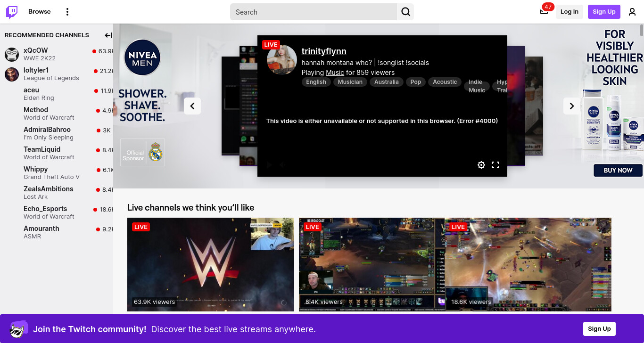Open loltyler1 channel in sidebar
The height and width of the screenshot is (343, 644).
click(x=57, y=74)
